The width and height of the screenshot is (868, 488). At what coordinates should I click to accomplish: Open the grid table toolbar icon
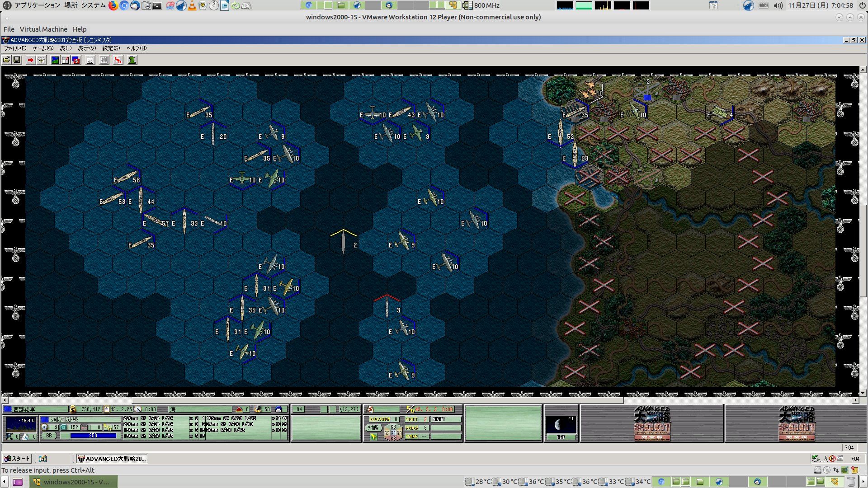tap(90, 60)
